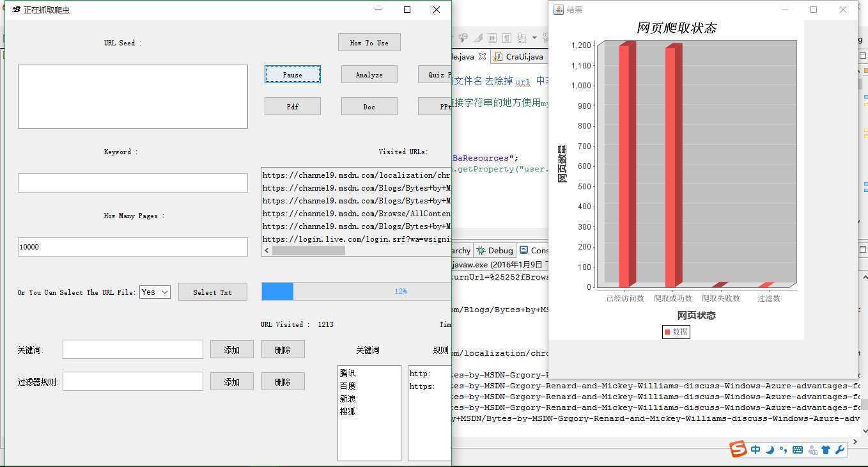Click the 已经访问数 red chart bar

pos(626,165)
